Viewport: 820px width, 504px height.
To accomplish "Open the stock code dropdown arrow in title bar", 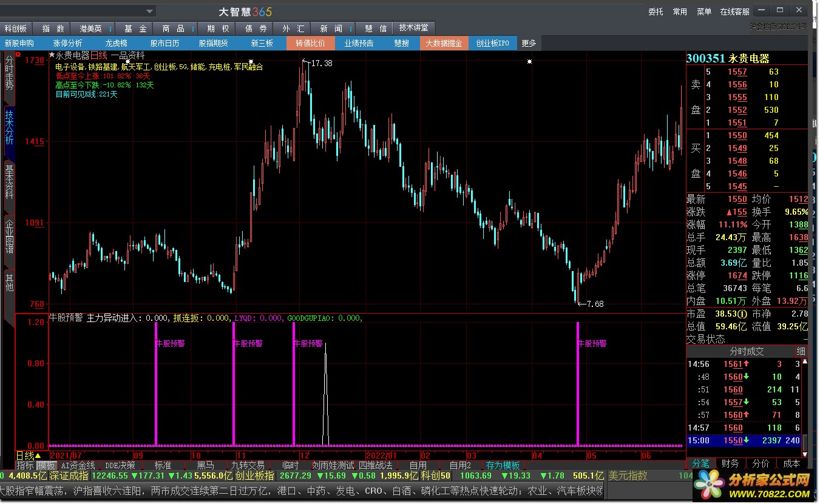I will [150, 11].
